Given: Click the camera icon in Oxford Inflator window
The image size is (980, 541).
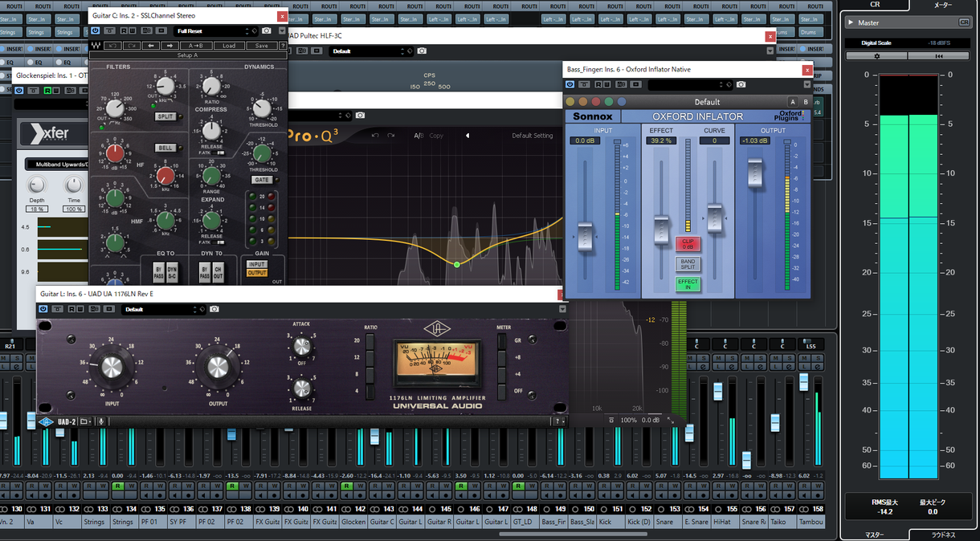Looking at the screenshot, I should [x=741, y=84].
